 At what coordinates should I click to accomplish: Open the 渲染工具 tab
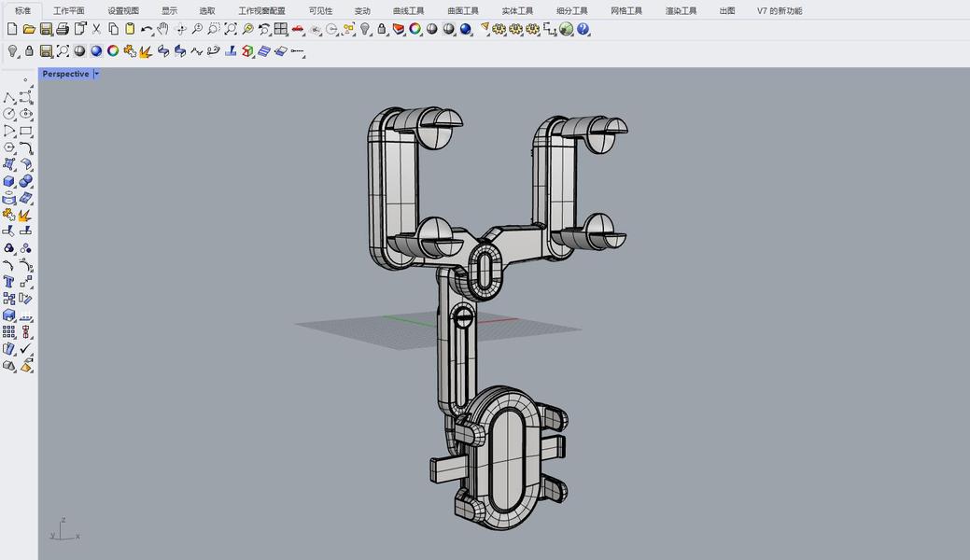pos(681,10)
